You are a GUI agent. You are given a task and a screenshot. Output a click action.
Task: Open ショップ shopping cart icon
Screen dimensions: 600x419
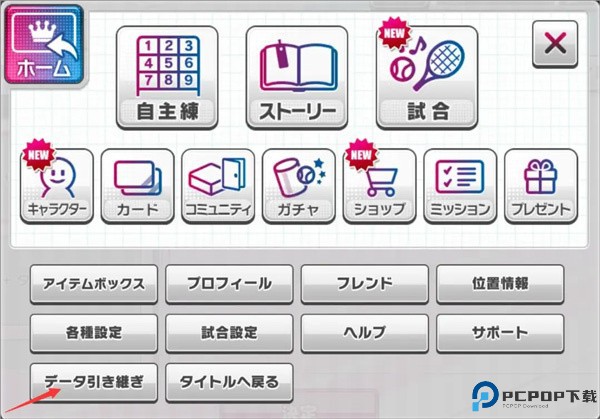[380, 186]
